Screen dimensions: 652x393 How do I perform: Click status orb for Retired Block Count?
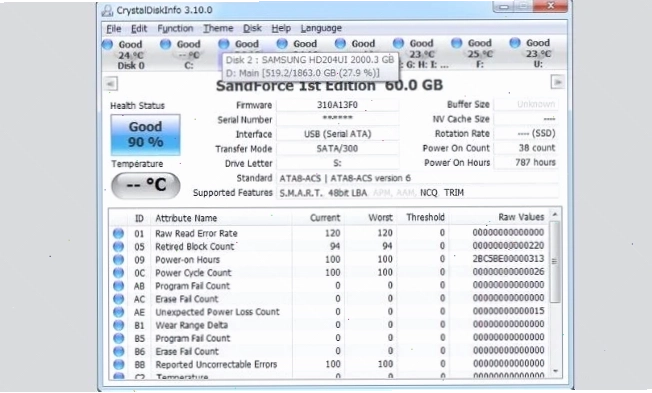[119, 247]
